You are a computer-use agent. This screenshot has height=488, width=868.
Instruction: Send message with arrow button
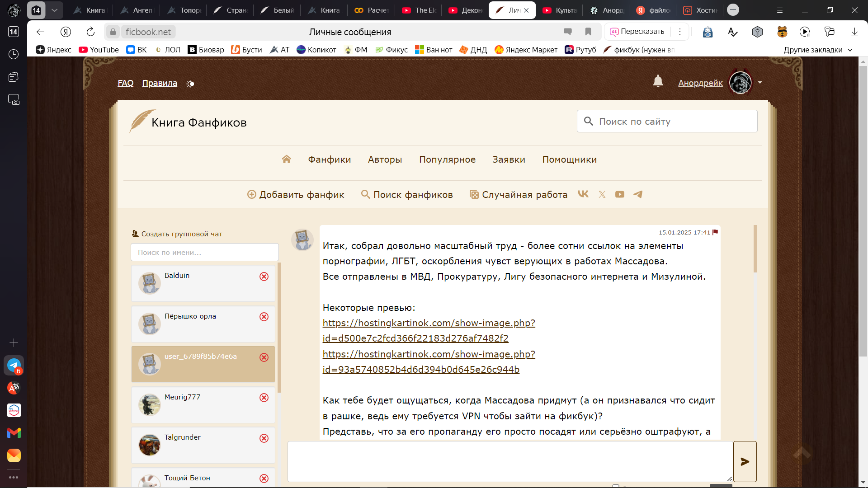click(x=745, y=461)
